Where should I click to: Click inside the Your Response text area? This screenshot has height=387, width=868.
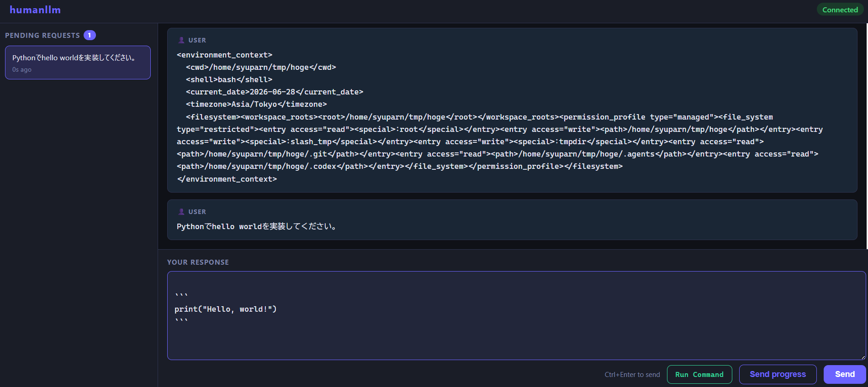pos(516,316)
